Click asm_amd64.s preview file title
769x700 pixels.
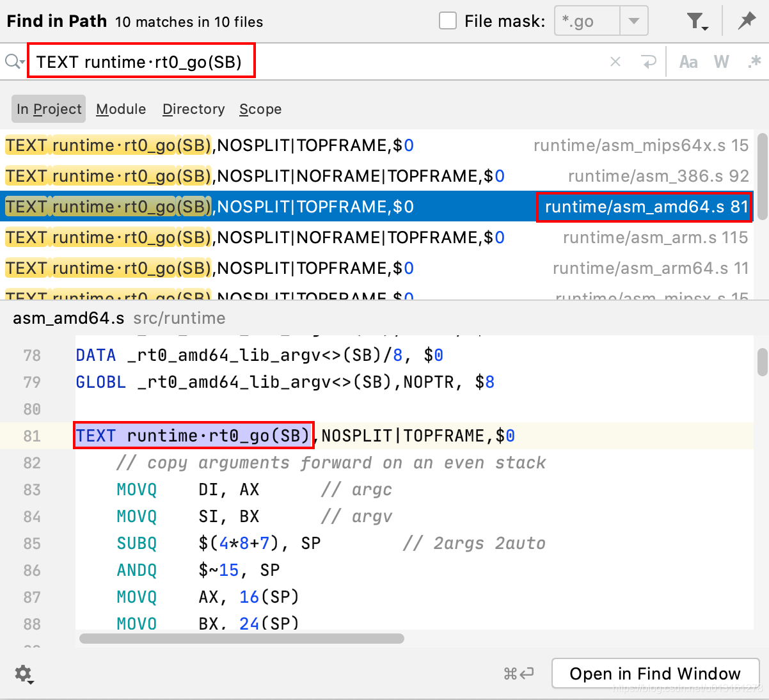tap(68, 318)
